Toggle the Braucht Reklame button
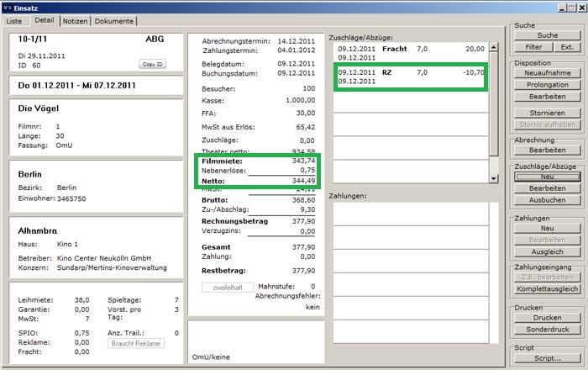 point(135,342)
